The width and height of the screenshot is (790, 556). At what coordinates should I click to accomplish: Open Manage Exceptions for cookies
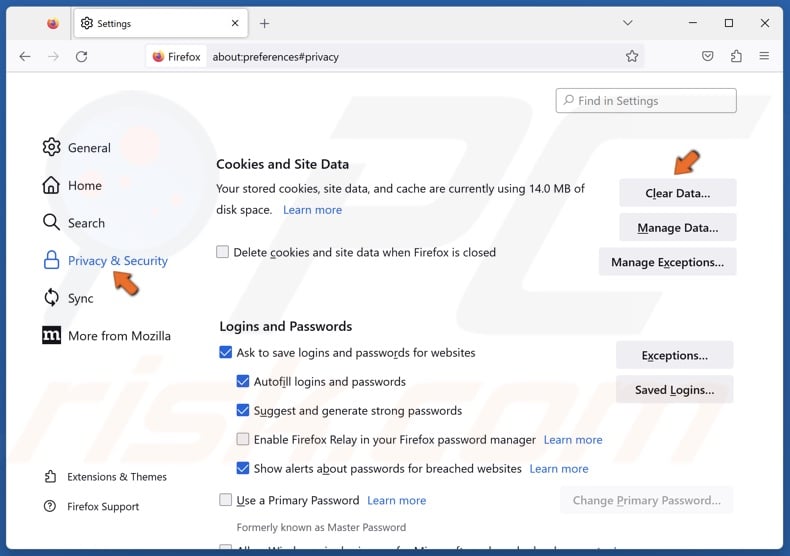tap(668, 262)
